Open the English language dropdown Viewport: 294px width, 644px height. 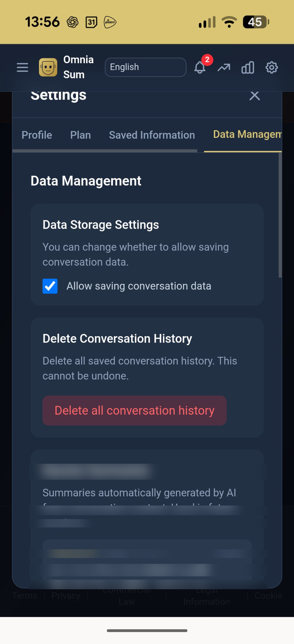point(146,67)
